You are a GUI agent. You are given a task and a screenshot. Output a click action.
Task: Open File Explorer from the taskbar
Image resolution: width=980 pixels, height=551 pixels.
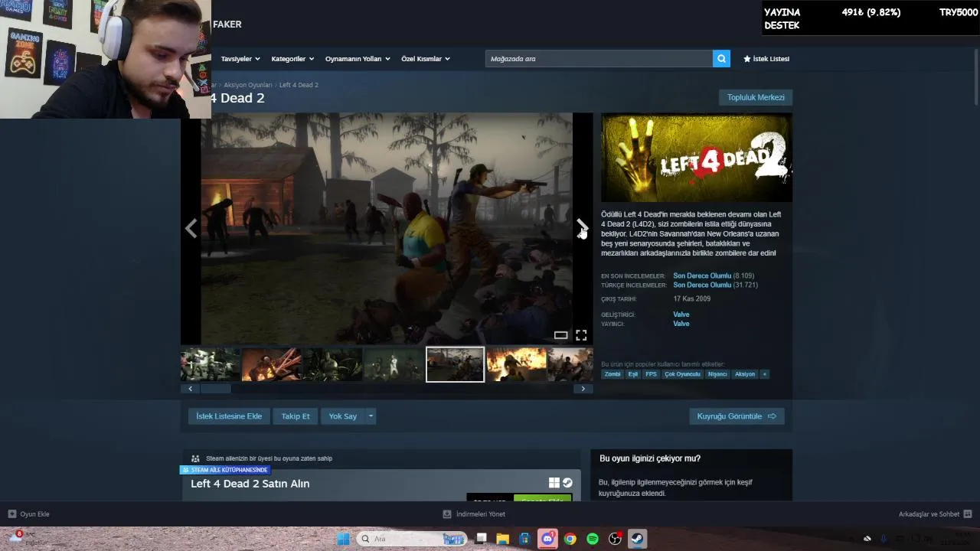pyautogui.click(x=503, y=539)
